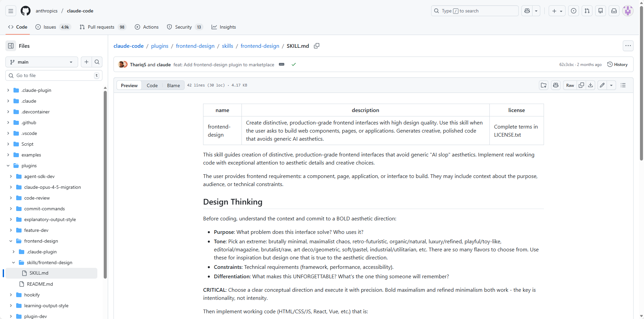Screen dimensions: 644x319
Task: Search this repository with magnifier button
Action: coord(97,62)
